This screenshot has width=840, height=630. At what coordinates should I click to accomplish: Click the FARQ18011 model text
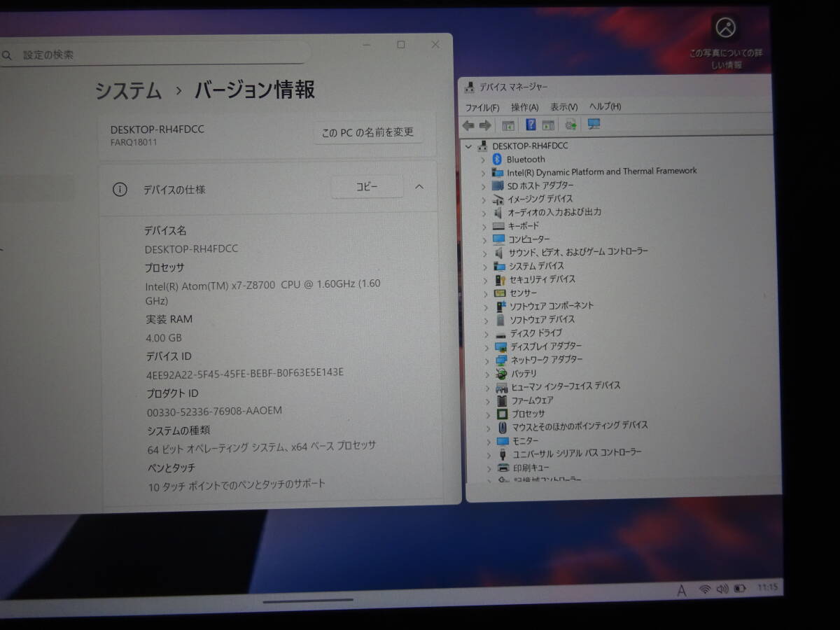coord(134,142)
